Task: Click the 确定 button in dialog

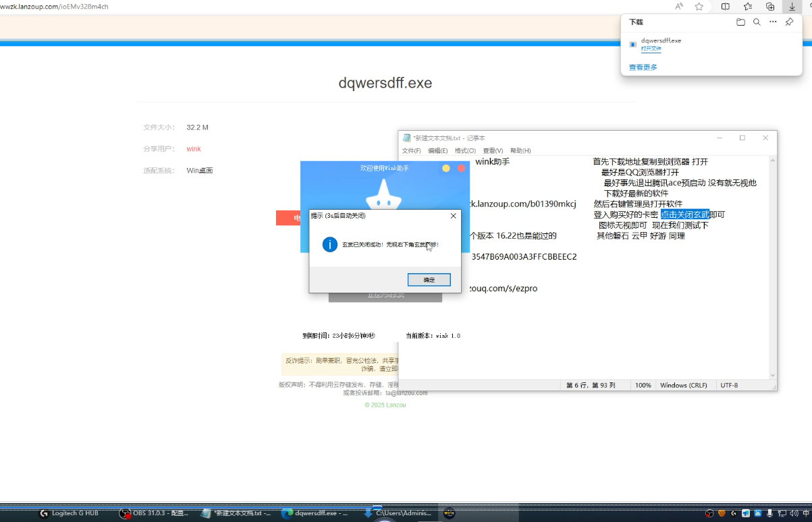Action: click(x=429, y=279)
